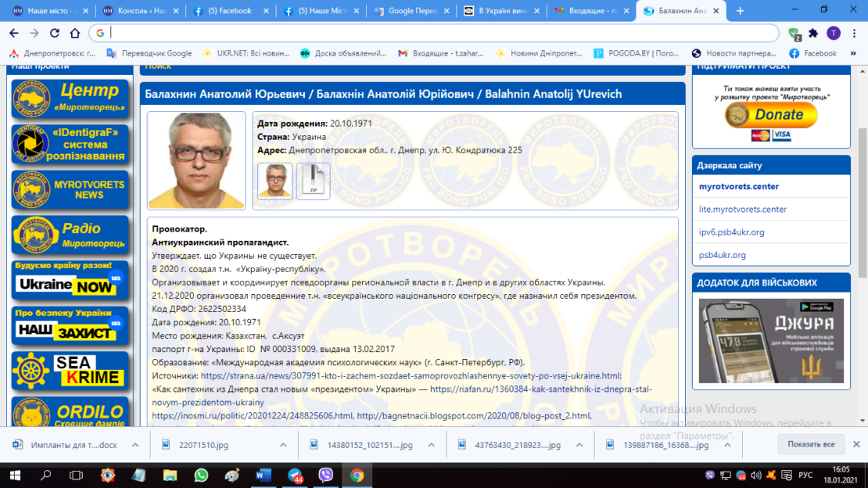Screen dimensions: 868x488
Task: Close the downloads bar
Action: pos(856,444)
